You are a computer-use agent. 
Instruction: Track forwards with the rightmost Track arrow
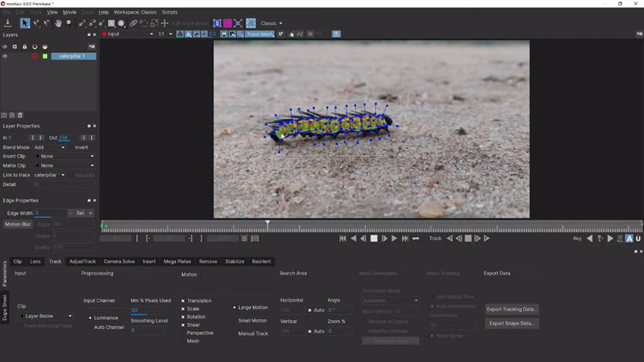(487, 238)
